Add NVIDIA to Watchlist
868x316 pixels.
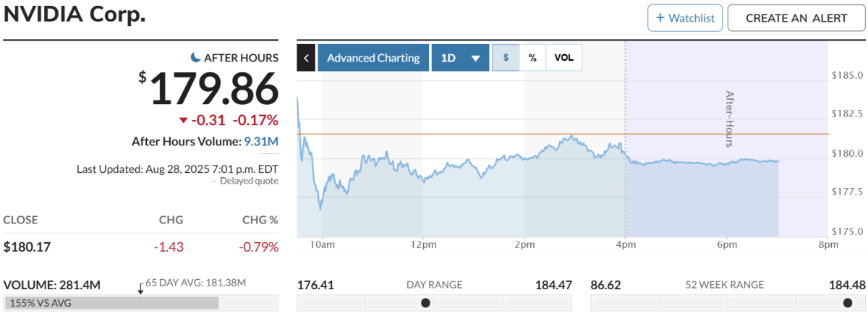684,17
